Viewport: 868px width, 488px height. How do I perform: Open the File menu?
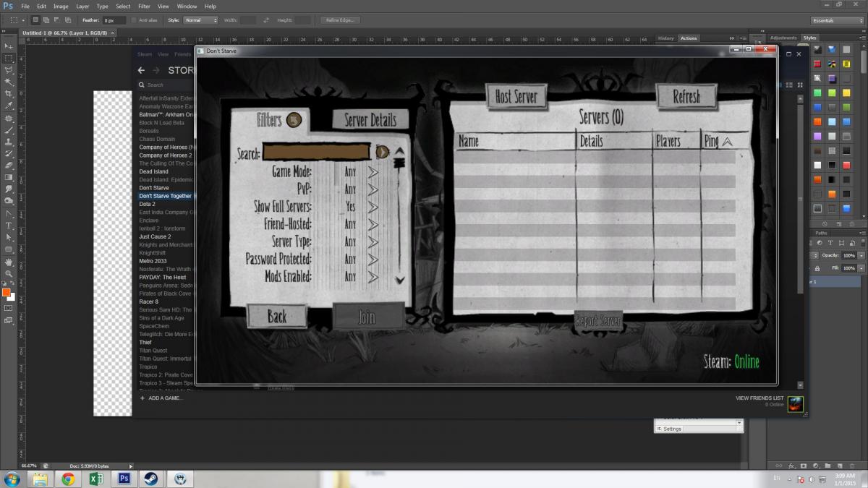click(x=25, y=6)
